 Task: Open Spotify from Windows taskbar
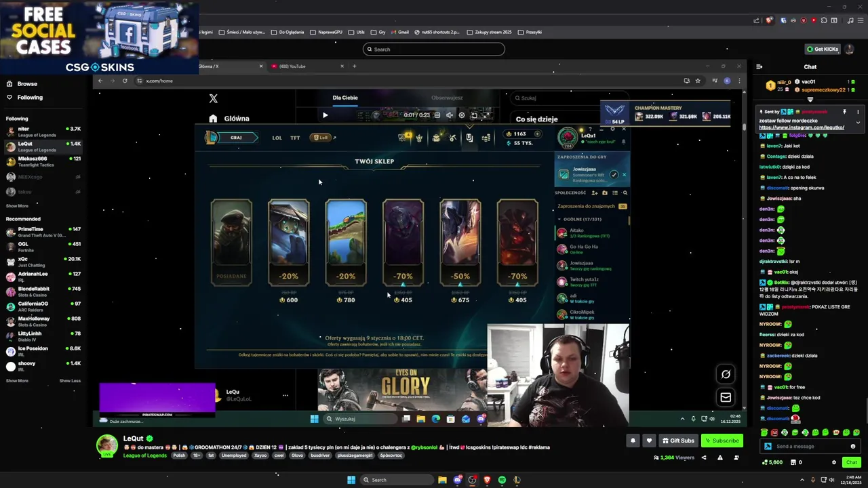(502, 480)
